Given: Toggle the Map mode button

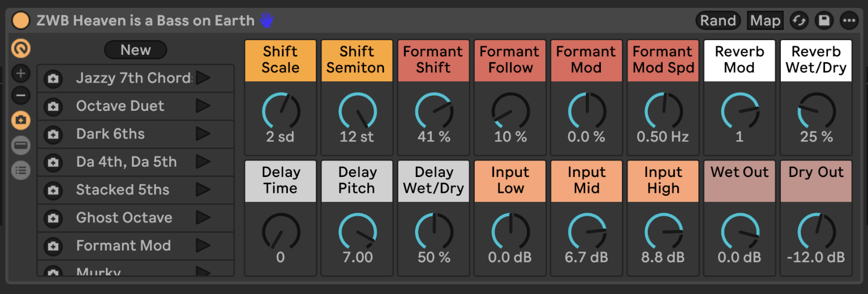Looking at the screenshot, I should (765, 21).
